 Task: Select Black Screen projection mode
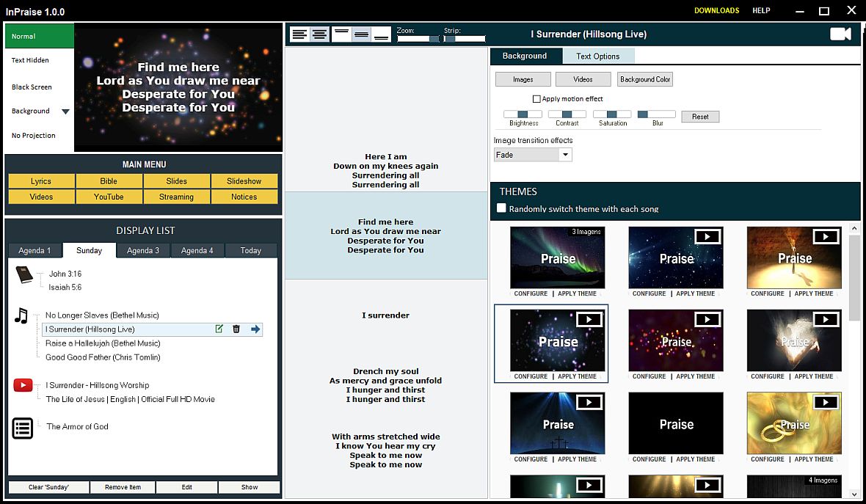click(x=32, y=87)
